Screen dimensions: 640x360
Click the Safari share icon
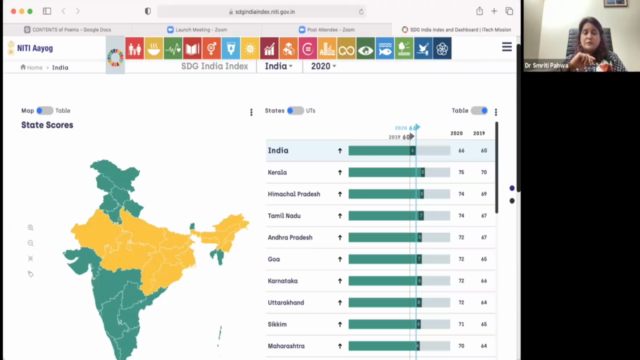click(479, 11)
